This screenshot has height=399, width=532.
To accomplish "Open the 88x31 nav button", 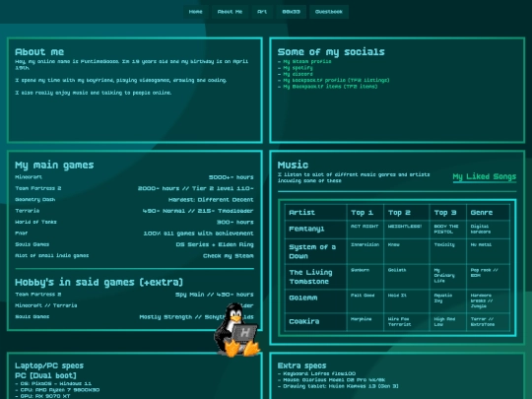I will click(291, 12).
